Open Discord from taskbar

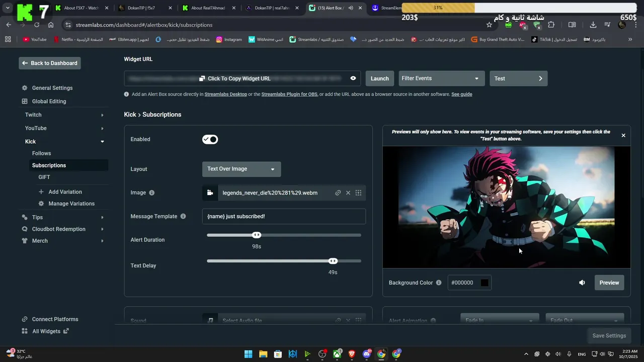click(367, 354)
